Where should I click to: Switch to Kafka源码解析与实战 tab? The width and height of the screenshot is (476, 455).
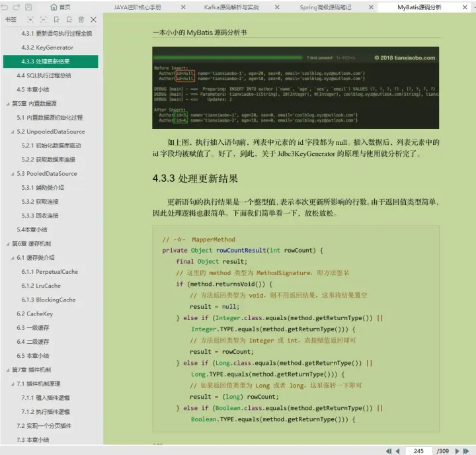point(231,7)
